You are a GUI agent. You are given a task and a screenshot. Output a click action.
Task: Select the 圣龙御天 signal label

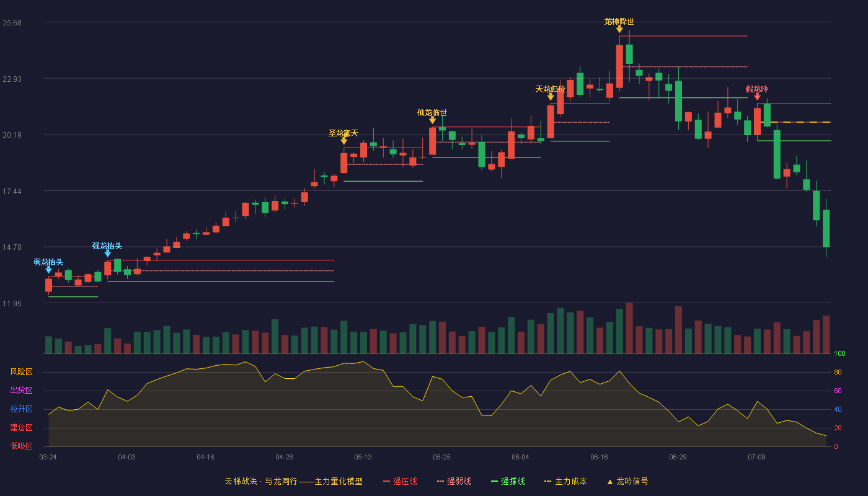[x=343, y=133]
